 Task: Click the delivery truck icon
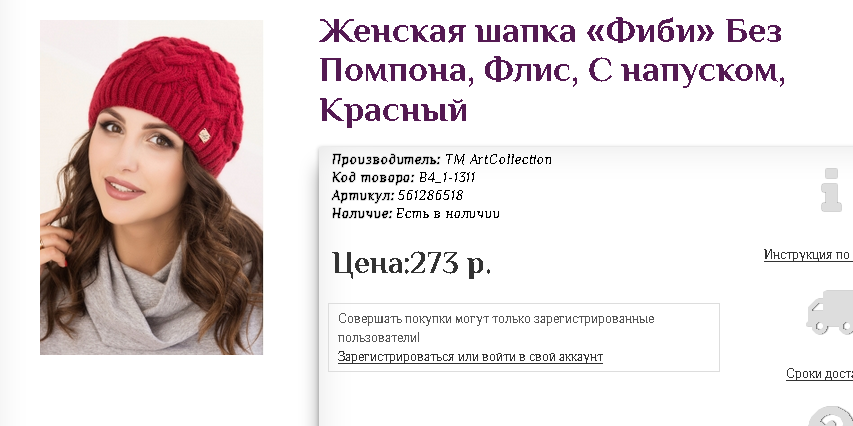[830, 312]
